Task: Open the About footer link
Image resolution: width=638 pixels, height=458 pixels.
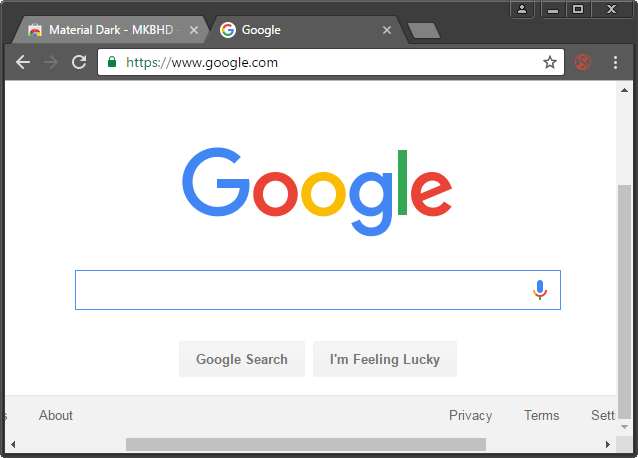Action: (x=56, y=415)
